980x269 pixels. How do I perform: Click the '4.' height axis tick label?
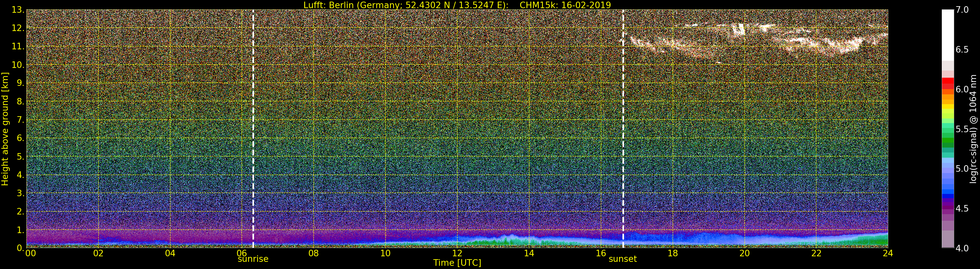click(x=21, y=175)
